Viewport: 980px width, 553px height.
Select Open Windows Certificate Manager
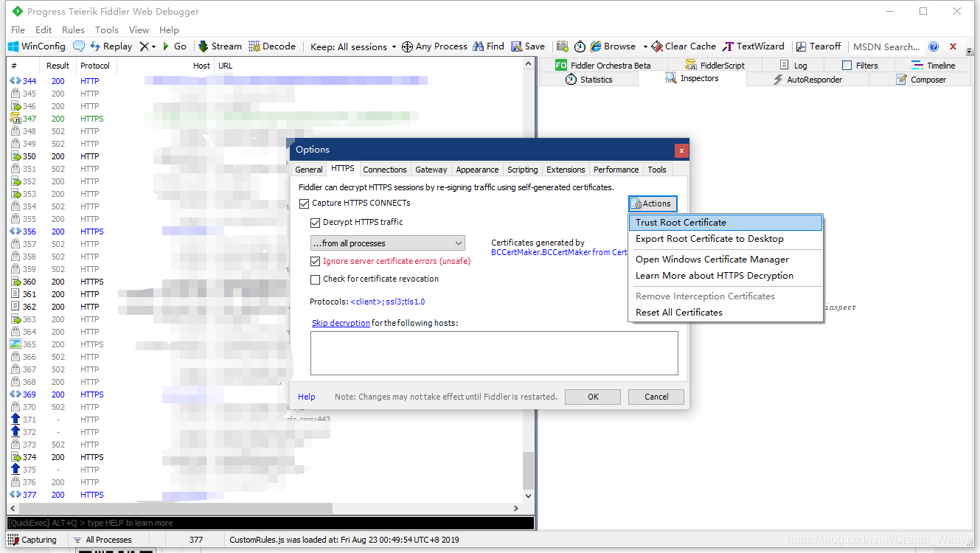(x=726, y=260)
